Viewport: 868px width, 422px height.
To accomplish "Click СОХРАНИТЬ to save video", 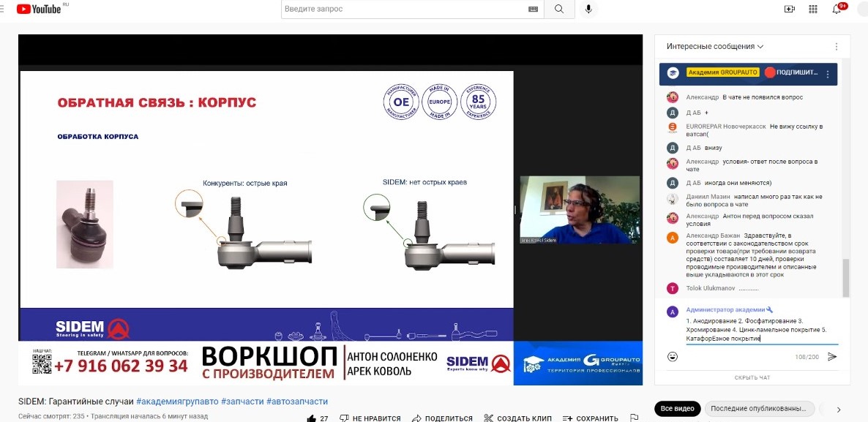I will click(x=590, y=418).
